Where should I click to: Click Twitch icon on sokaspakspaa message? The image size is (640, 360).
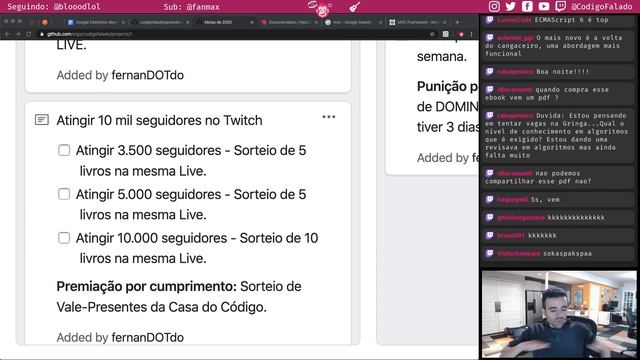click(x=489, y=253)
